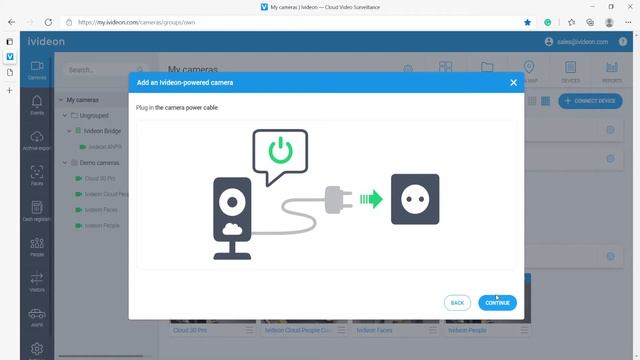Switch to the blank page vertical tab
The image size is (640, 360).
click(x=10, y=73)
